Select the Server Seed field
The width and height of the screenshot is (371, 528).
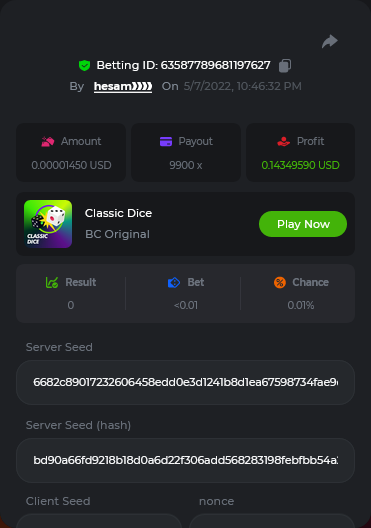point(186,382)
